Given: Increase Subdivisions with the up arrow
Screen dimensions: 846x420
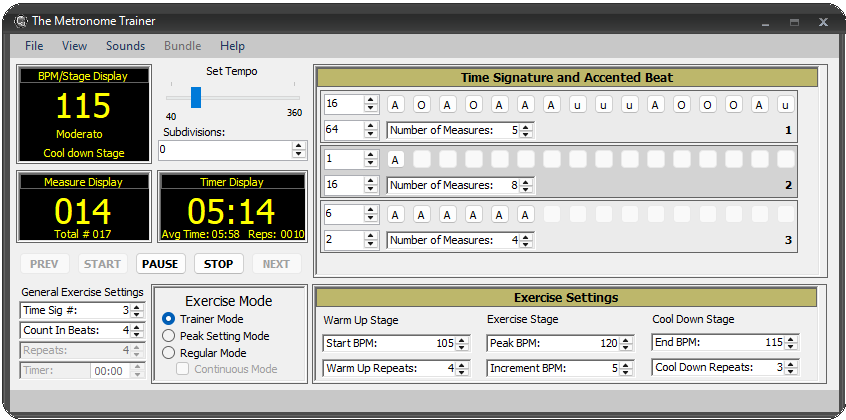Looking at the screenshot, I should (x=299, y=146).
